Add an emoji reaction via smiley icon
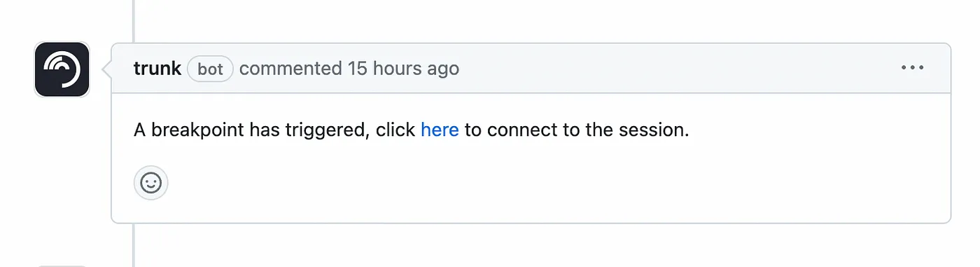Image resolution: width=980 pixels, height=267 pixels. click(151, 184)
